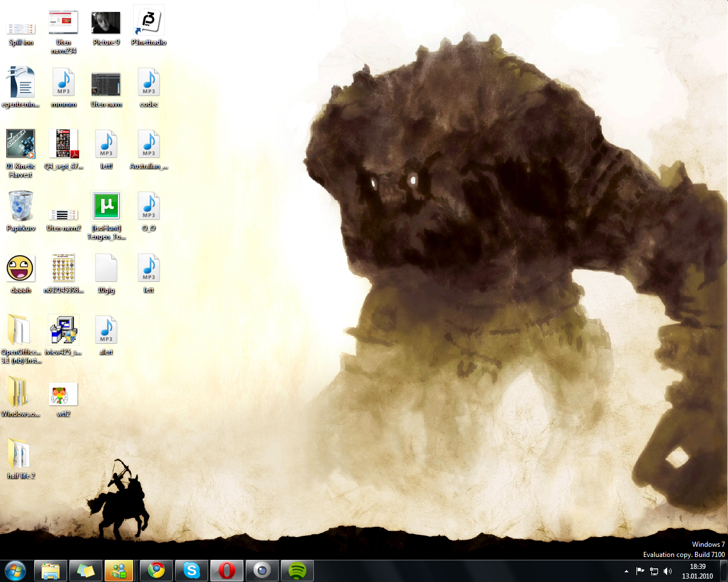Open the volume speaker tray icon
This screenshot has height=582, width=728.
tap(668, 571)
